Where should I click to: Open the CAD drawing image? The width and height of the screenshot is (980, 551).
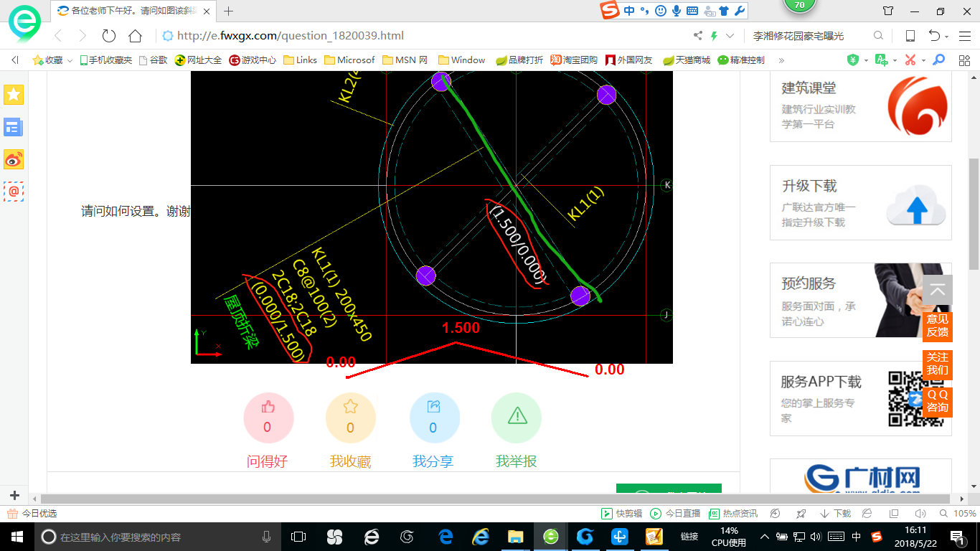(x=432, y=217)
